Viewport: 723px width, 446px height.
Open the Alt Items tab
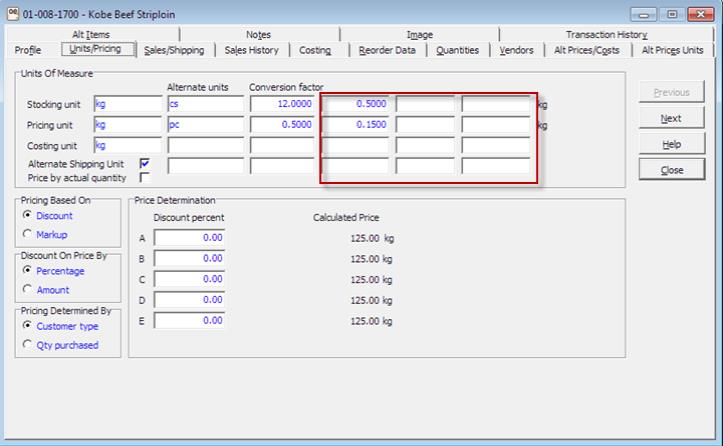coord(91,35)
